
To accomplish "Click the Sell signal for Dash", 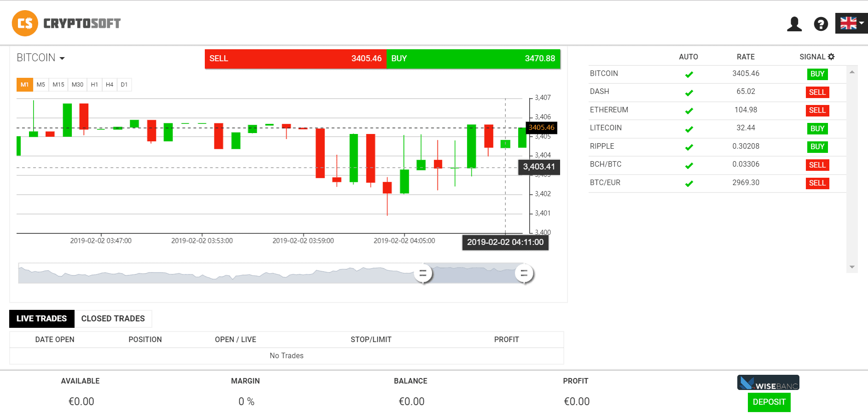I will coord(817,93).
